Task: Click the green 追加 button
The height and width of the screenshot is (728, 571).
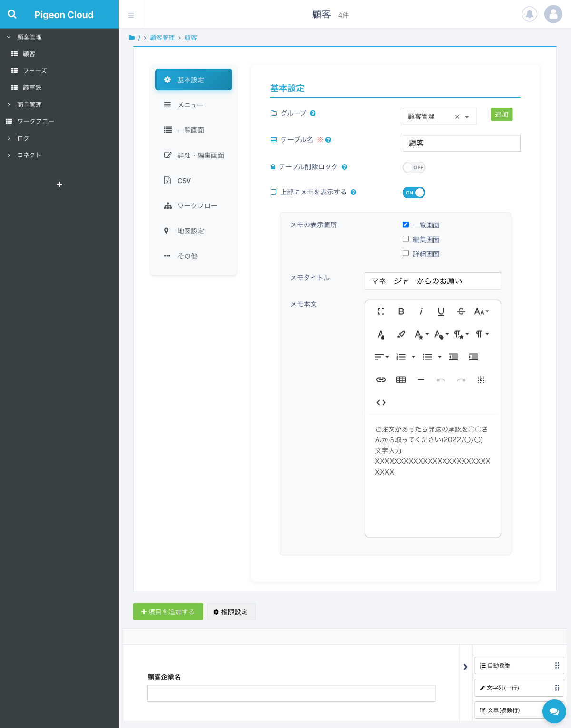Action: tap(501, 115)
